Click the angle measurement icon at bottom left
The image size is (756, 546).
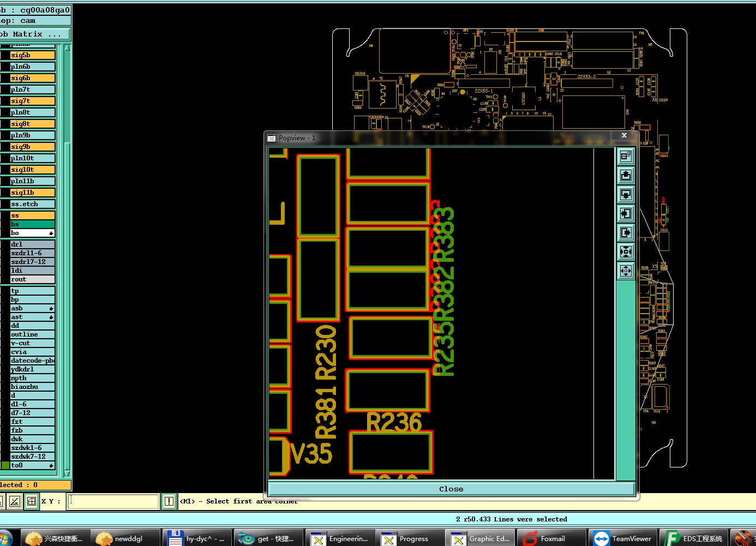click(x=15, y=501)
